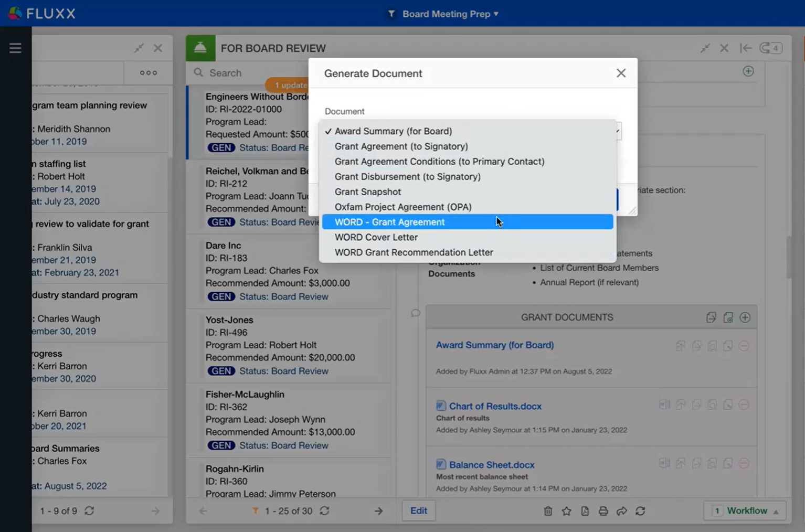Remove the Award Summary (for Board) document
Viewport: 805px width, 532px height.
(744, 346)
